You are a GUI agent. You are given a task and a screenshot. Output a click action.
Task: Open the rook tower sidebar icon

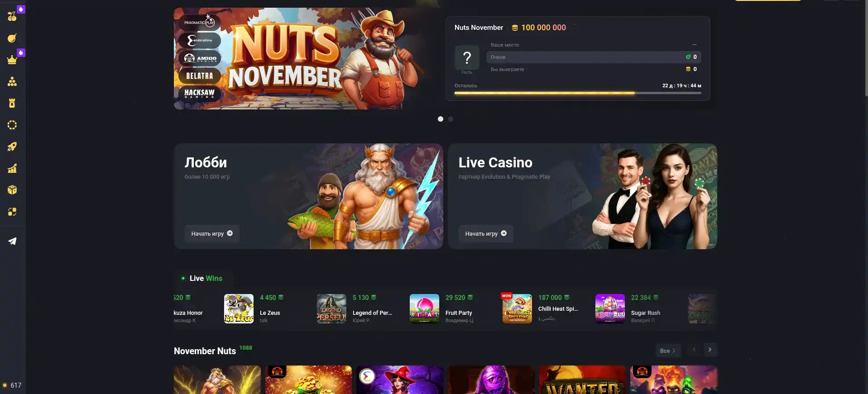[x=12, y=103]
